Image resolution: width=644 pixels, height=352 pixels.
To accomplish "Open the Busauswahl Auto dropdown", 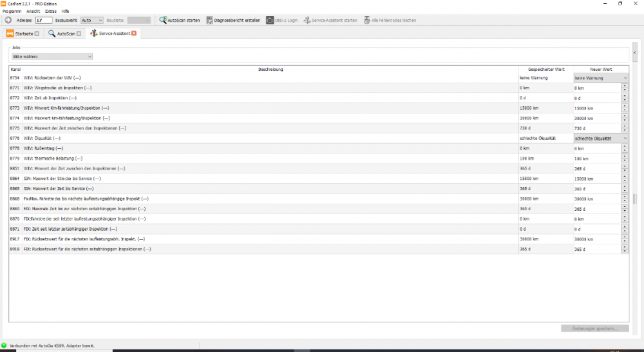I will point(91,20).
